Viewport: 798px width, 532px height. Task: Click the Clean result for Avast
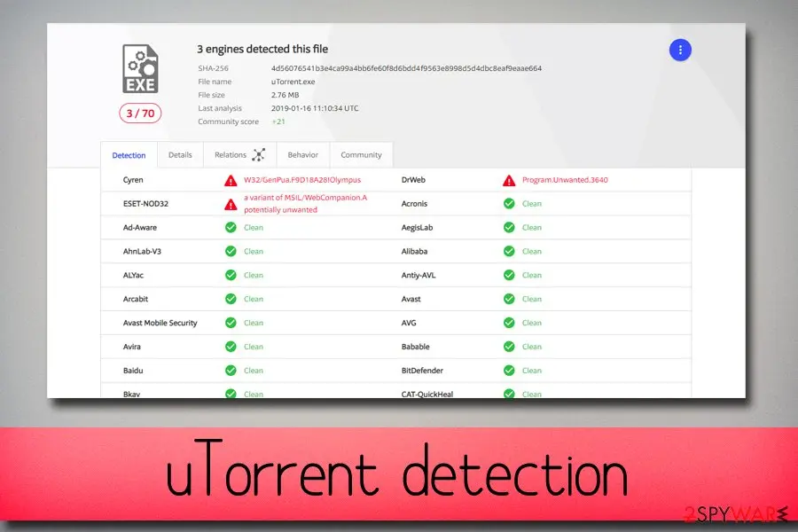coord(532,299)
